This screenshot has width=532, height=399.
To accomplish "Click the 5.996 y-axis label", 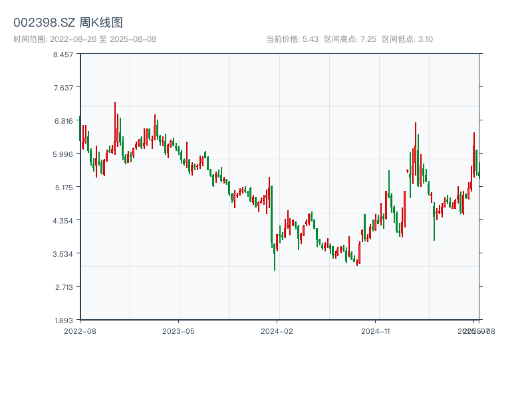I will pyautogui.click(x=64, y=154).
